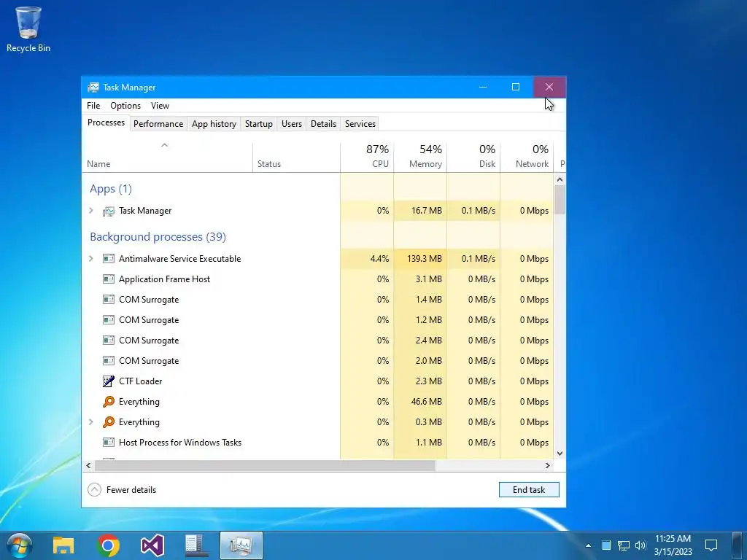
Task: Expand the Task Manager app row
Action: coord(91,211)
